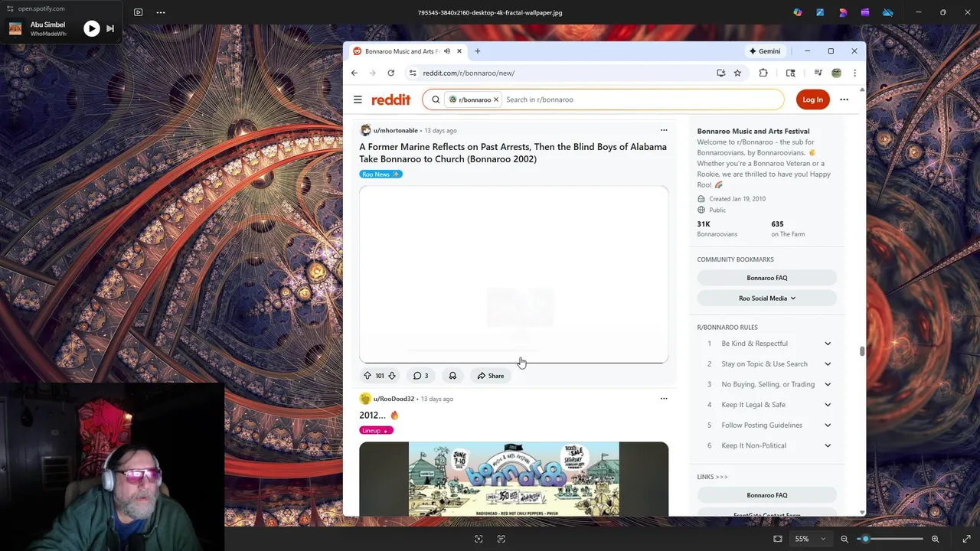Screen dimensions: 980x551
Task: Upvote the Former Marine post
Action: coord(367,376)
